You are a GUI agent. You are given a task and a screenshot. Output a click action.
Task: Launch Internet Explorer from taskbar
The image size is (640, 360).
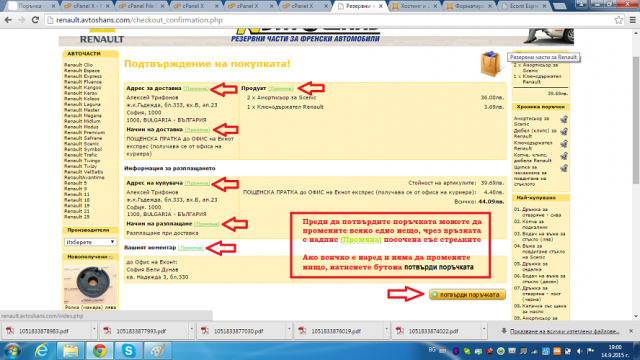(42, 351)
